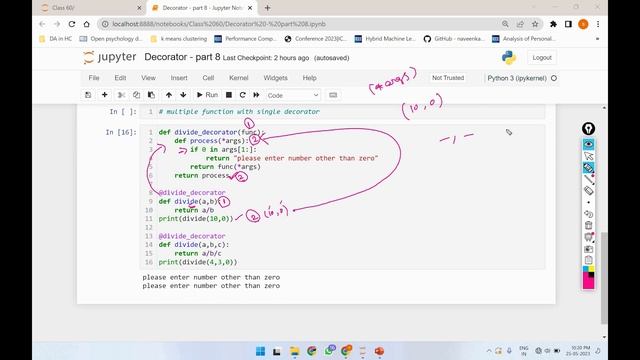Open the Windows Start menu
The height and width of the screenshot is (360, 640).
tap(260, 351)
